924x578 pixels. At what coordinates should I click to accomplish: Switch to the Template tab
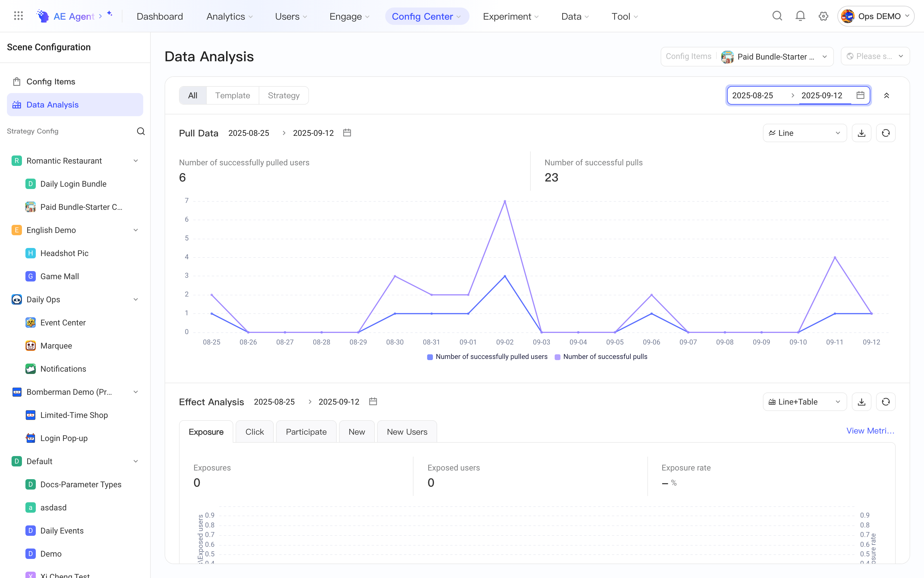[x=232, y=96]
